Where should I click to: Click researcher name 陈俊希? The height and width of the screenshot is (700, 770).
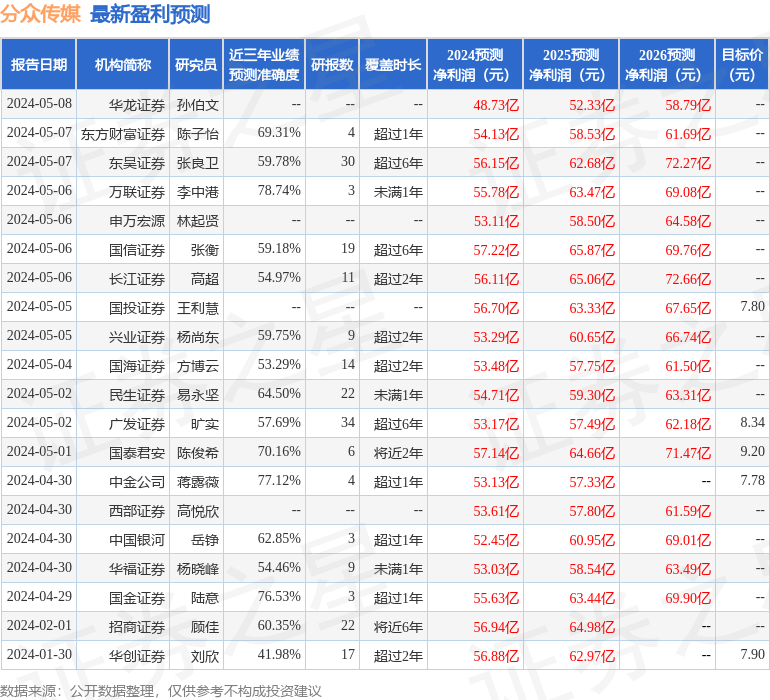197,453
